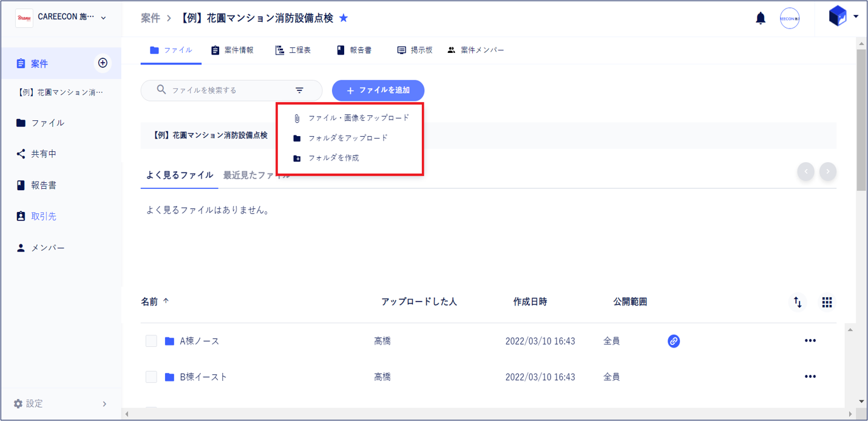Open 報告書 in the sidebar
The width and height of the screenshot is (868, 421).
point(44,185)
